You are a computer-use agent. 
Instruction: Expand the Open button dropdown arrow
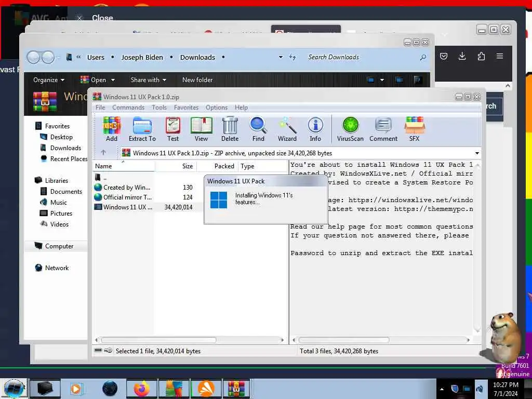point(113,80)
